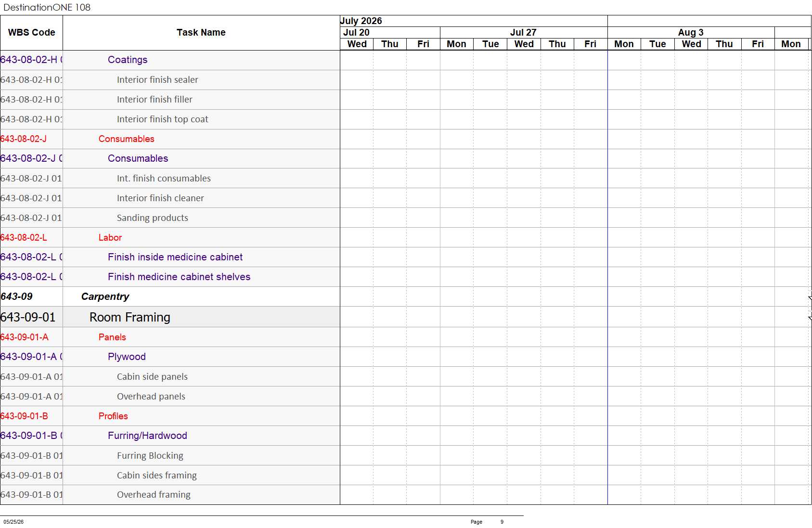The image size is (812, 528).
Task: Click the Tue day header under Jul 27
Action: tap(490, 44)
